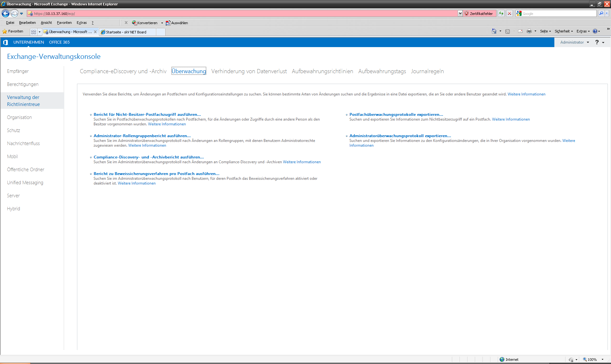Open Administratorüberwachungsprotokoll exportieren link

pos(400,136)
